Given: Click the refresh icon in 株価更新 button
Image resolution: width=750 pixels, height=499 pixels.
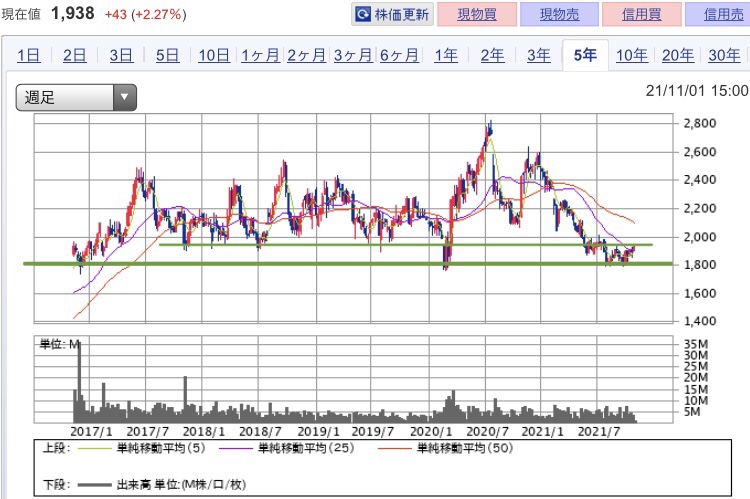Looking at the screenshot, I should coord(363,14).
